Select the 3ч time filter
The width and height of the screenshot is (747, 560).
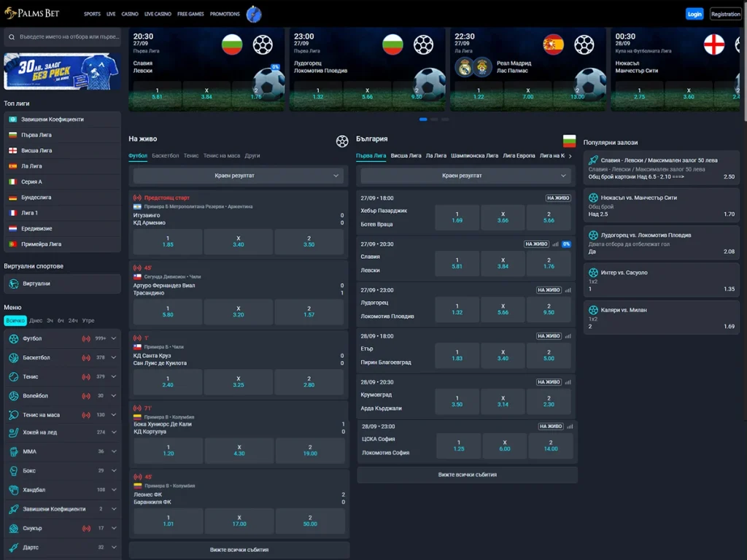(x=50, y=321)
